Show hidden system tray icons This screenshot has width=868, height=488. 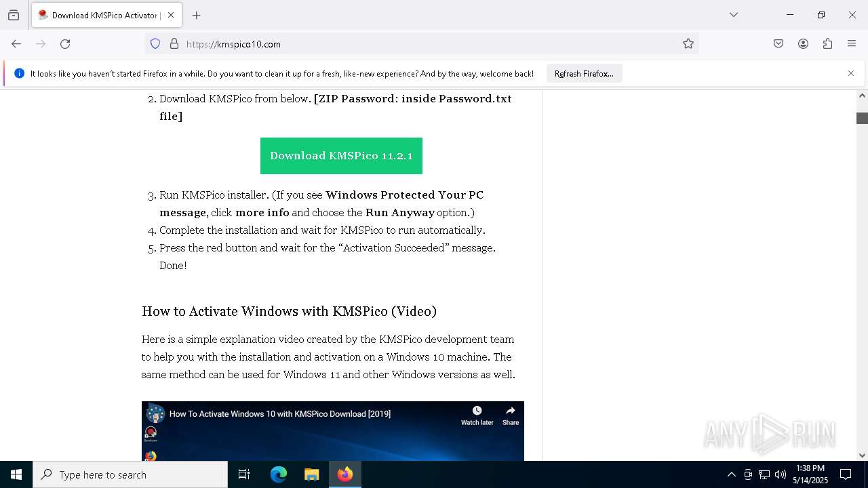click(x=731, y=474)
